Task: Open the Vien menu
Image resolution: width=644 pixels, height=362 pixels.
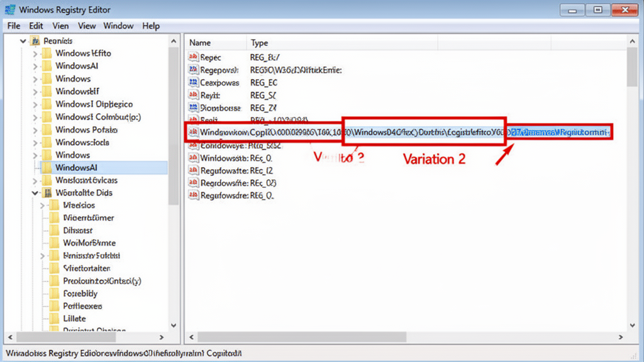Action: tap(60, 26)
